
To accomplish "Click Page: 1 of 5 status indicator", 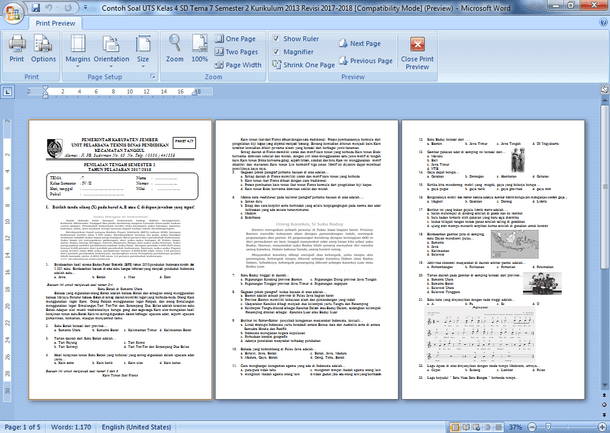I will point(22,427).
